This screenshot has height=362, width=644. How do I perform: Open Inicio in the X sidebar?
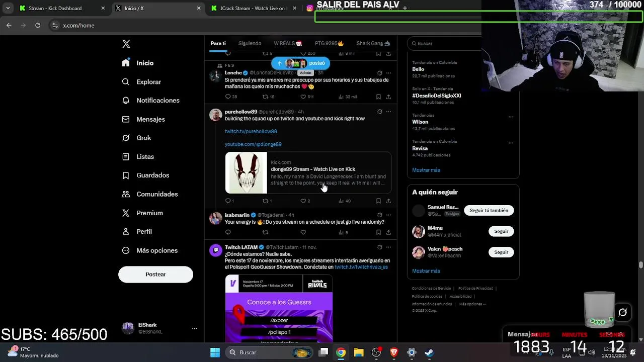click(x=138, y=63)
